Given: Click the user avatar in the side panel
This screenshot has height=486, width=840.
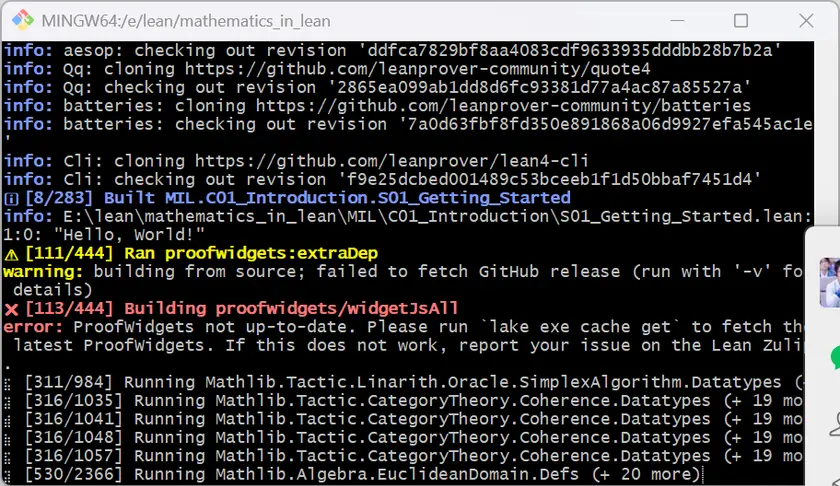Looking at the screenshot, I should [830, 281].
